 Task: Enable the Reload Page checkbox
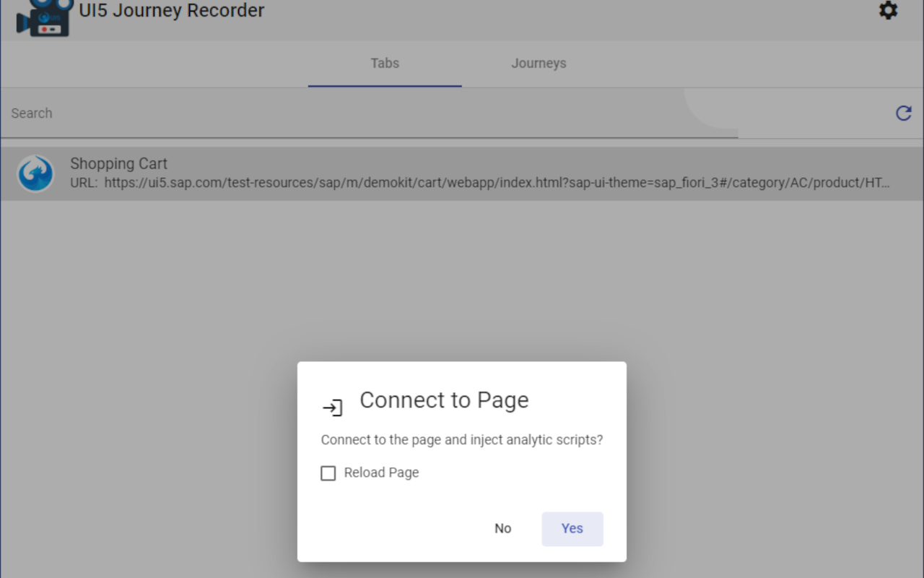tap(328, 473)
